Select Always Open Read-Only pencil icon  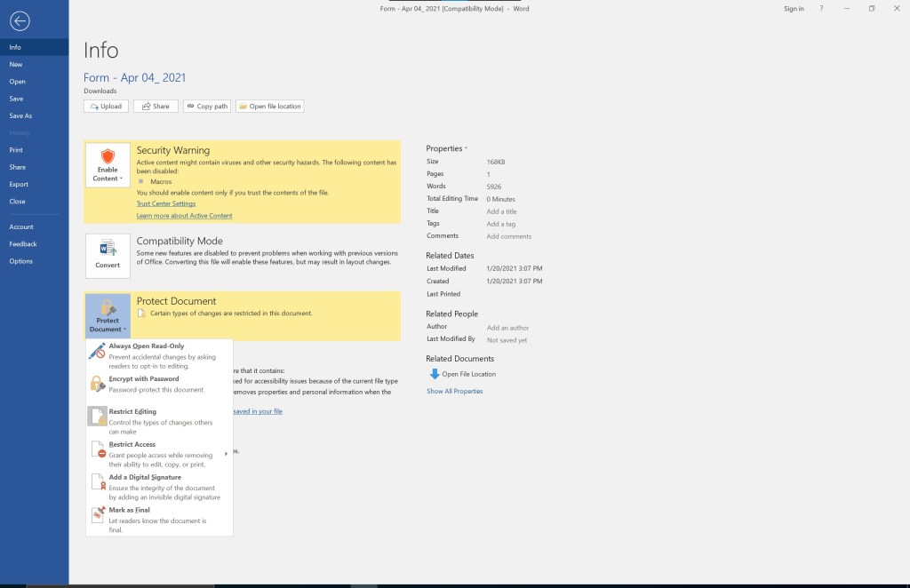97,351
